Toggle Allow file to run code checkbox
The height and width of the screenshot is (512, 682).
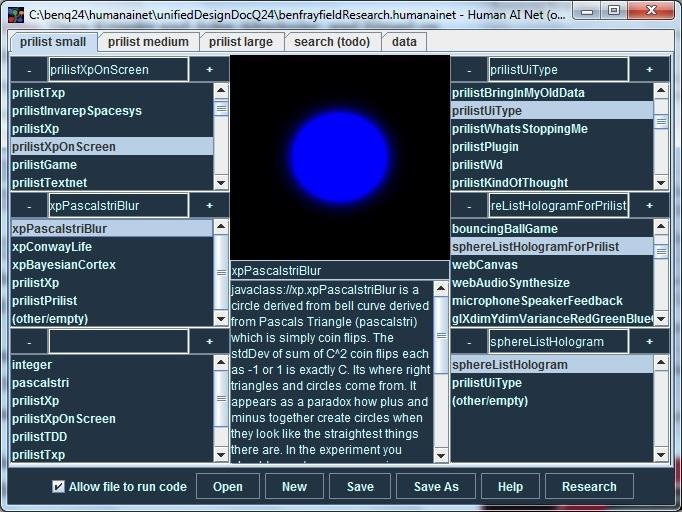pyautogui.click(x=58, y=486)
